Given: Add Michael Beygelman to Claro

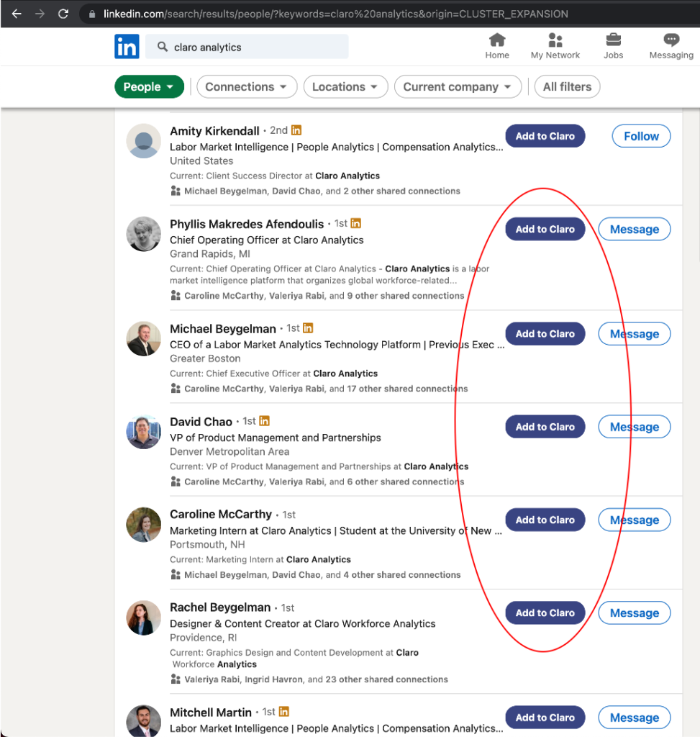Looking at the screenshot, I should 545,334.
